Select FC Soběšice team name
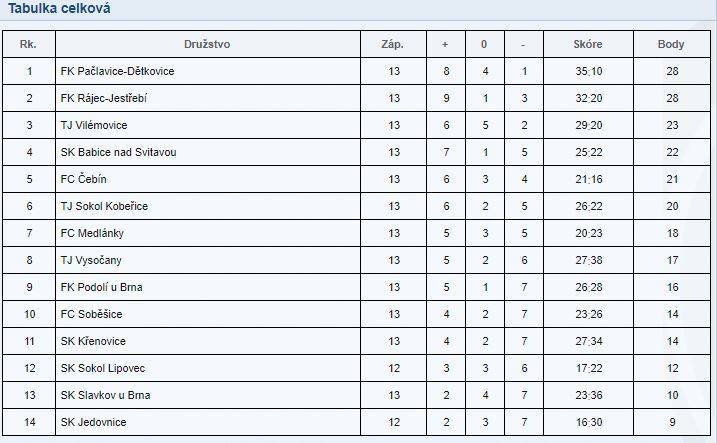The height and width of the screenshot is (443, 717). click(x=91, y=314)
